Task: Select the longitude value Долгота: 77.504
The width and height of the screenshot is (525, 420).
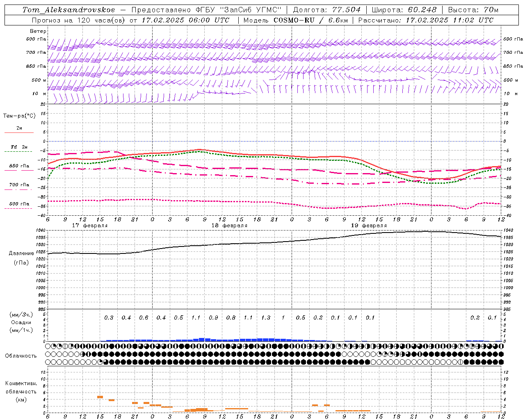Action: 327,10
